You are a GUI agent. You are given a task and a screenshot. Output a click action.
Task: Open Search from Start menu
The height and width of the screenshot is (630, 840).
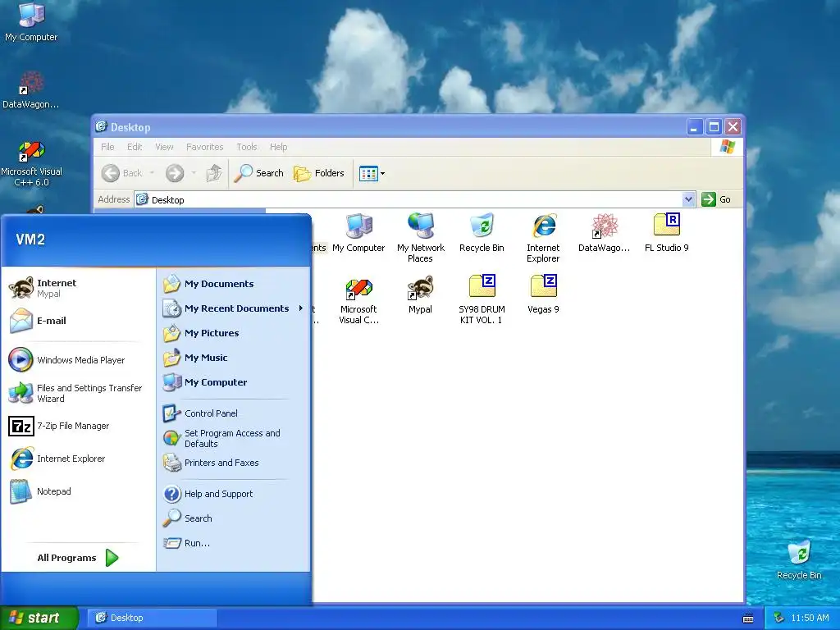[x=234, y=518]
